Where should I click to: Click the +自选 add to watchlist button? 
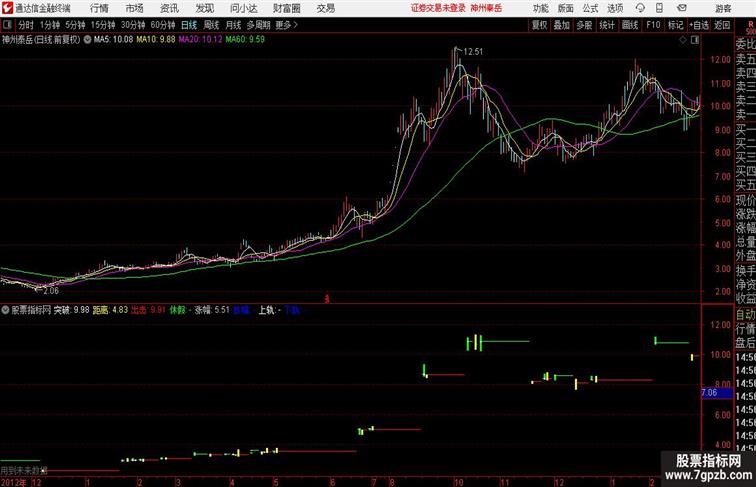click(x=699, y=25)
